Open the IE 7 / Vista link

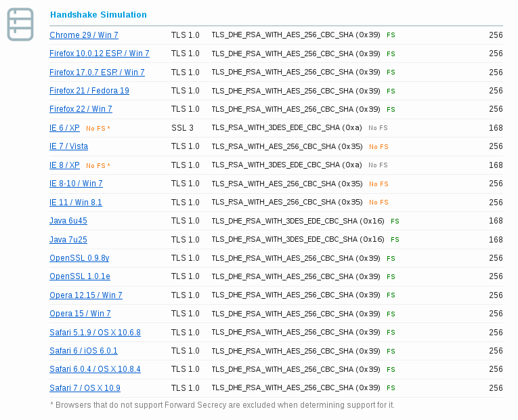coord(68,146)
